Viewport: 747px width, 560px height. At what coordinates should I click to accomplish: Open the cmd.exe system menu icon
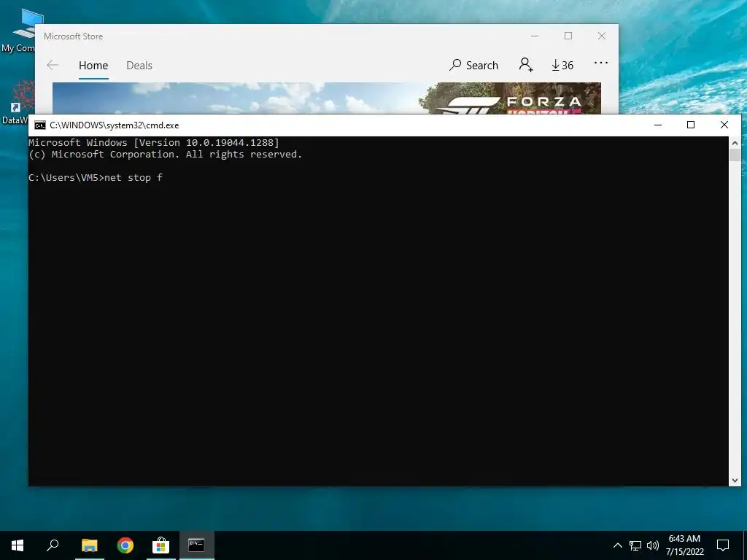point(40,125)
